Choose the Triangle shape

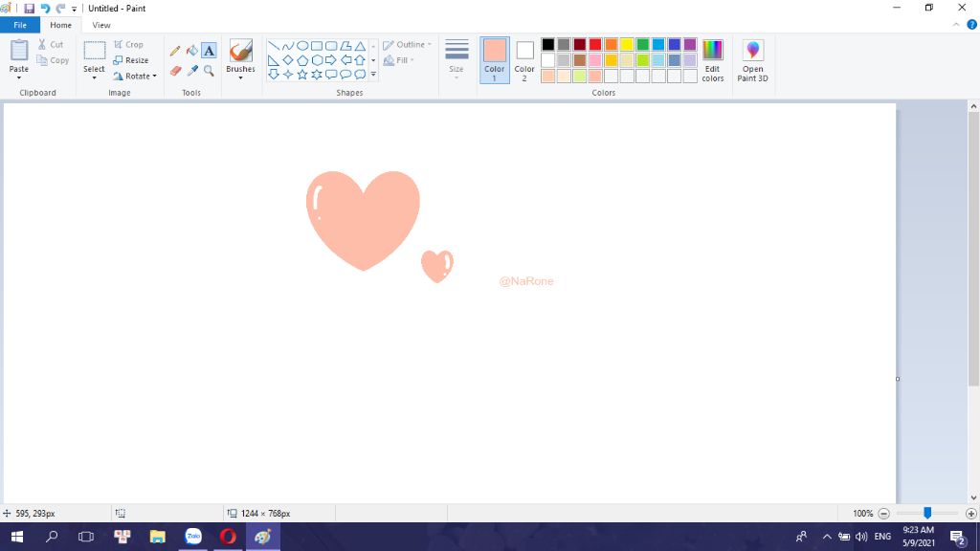[360, 46]
